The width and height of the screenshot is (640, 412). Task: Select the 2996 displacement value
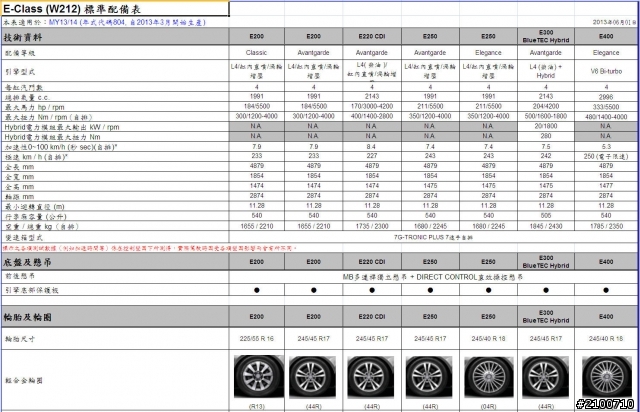pyautogui.click(x=606, y=97)
